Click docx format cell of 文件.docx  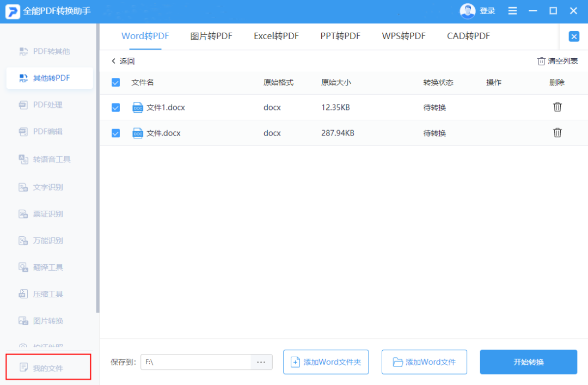point(272,133)
